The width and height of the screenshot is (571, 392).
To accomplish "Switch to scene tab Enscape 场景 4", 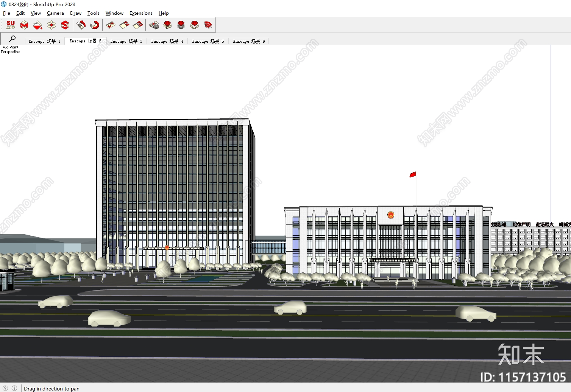I will pyautogui.click(x=167, y=41).
